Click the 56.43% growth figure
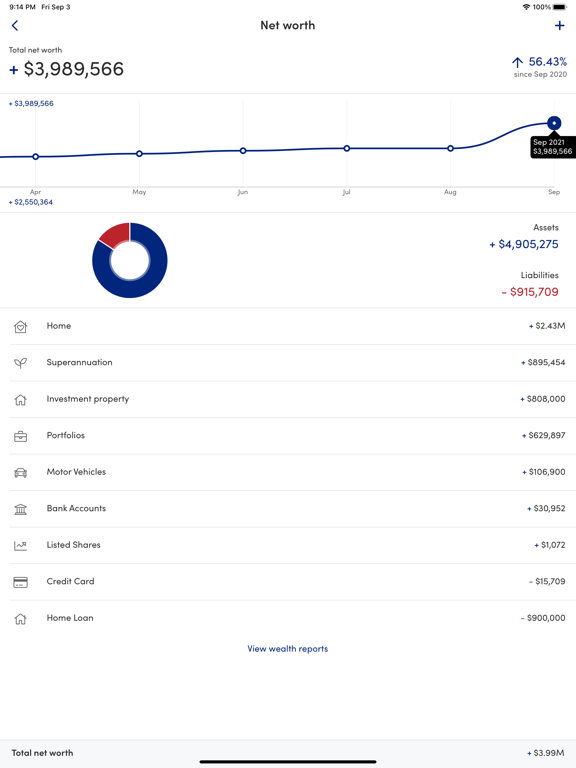Screen dimensions: 576x768 point(548,62)
